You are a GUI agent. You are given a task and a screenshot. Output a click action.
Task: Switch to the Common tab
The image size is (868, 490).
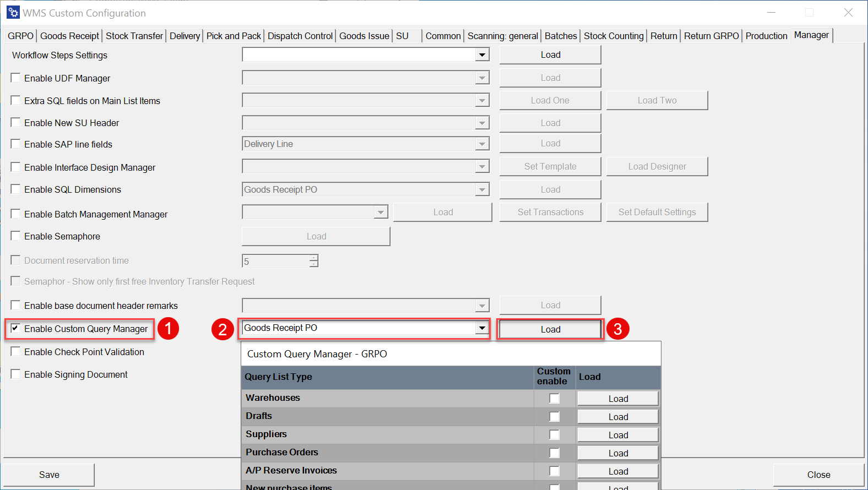443,36
